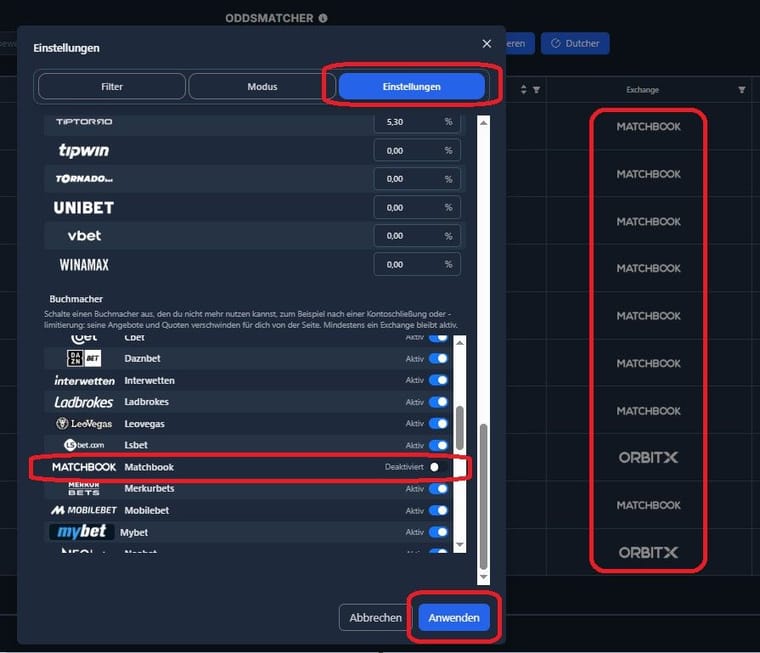Click outer settings scrollbar up arrow
The height and width of the screenshot is (653, 760).
(x=483, y=123)
